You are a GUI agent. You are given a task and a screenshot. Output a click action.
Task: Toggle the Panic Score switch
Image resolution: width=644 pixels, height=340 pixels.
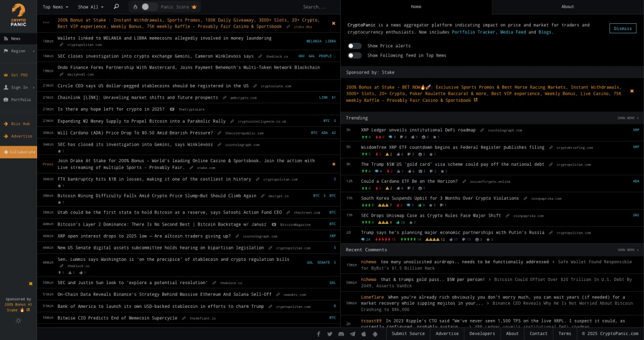[x=149, y=7]
